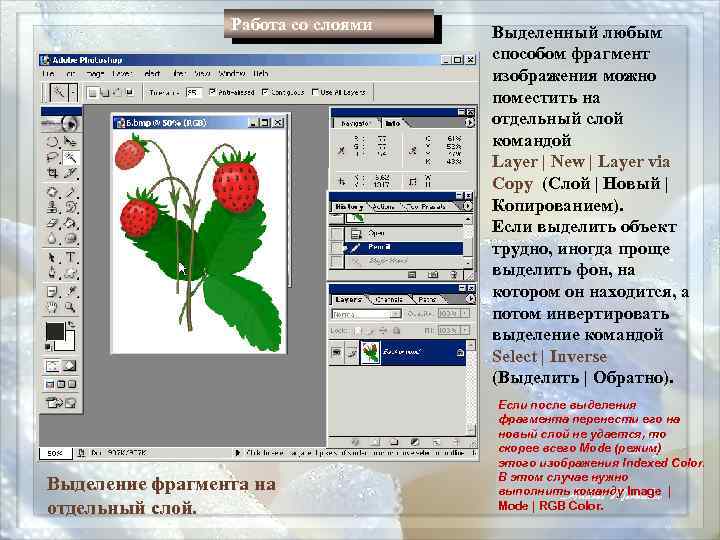720x540 pixels.
Task: Open blend mode dropdown showing Normal
Action: (x=366, y=315)
